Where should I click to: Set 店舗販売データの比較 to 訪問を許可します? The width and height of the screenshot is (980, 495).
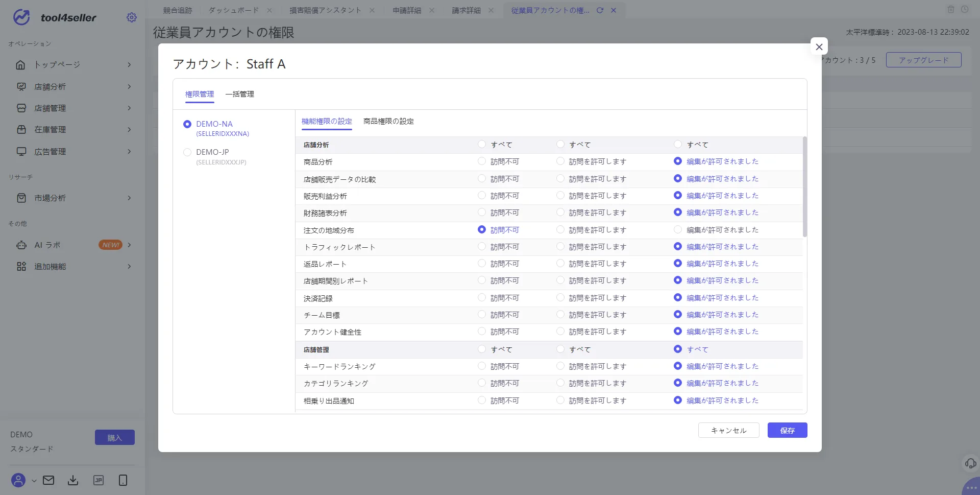[x=560, y=179]
